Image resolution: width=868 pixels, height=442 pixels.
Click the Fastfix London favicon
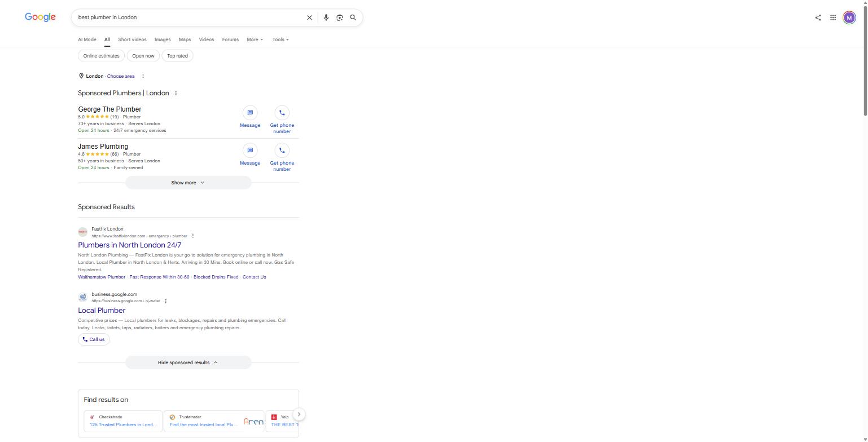(83, 232)
